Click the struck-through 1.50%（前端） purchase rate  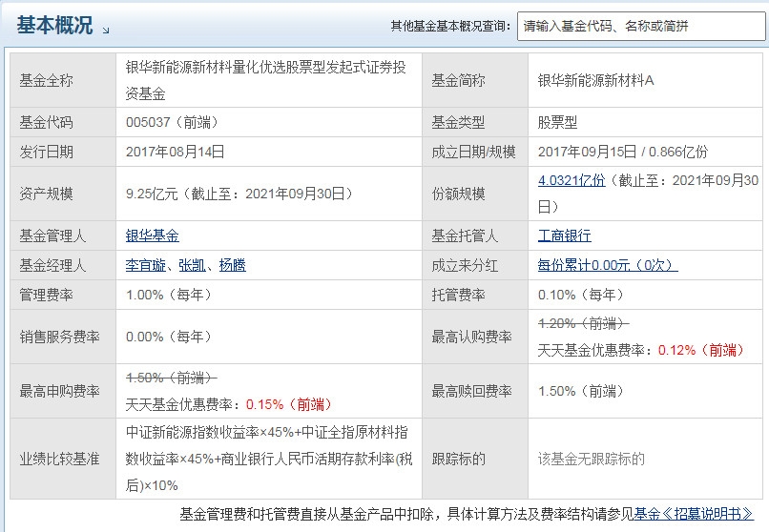pyautogui.click(x=171, y=378)
